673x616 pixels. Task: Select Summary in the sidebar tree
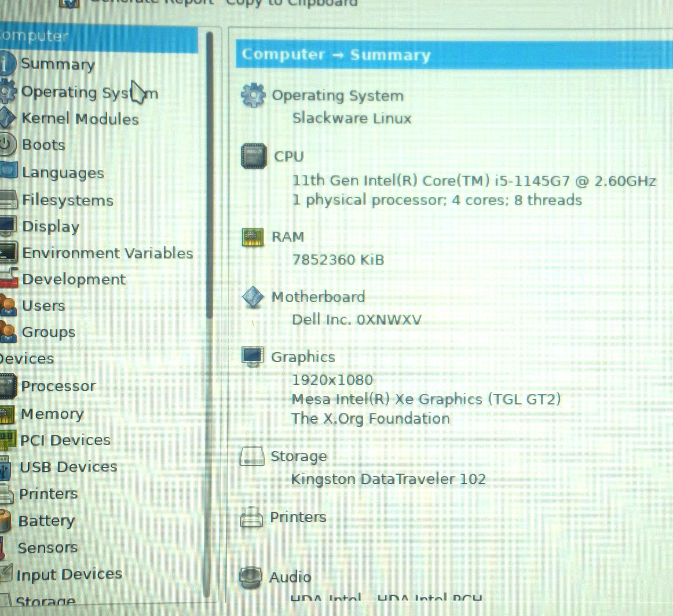point(58,64)
